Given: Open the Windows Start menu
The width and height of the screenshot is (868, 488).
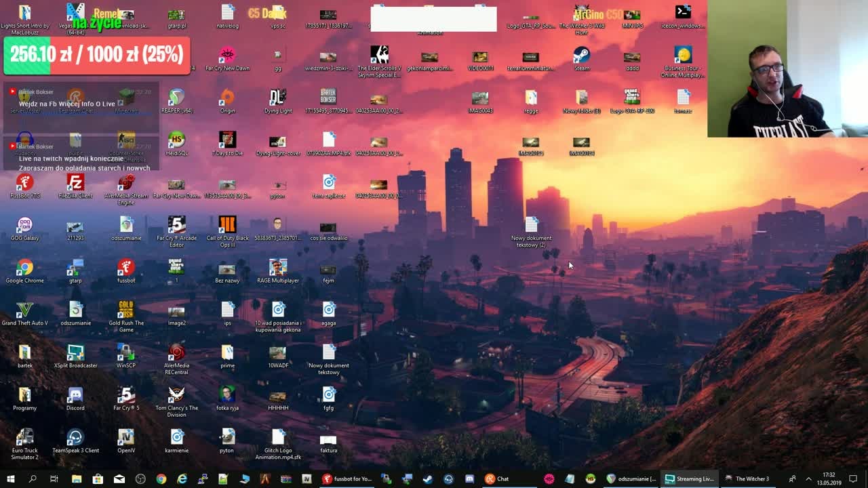Looking at the screenshot, I should click(x=10, y=479).
